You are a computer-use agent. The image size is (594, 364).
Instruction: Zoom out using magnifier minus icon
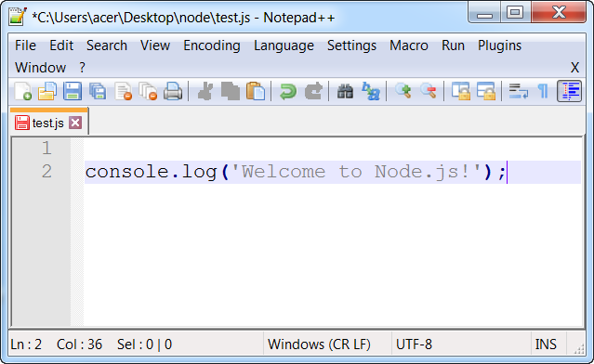(x=429, y=91)
